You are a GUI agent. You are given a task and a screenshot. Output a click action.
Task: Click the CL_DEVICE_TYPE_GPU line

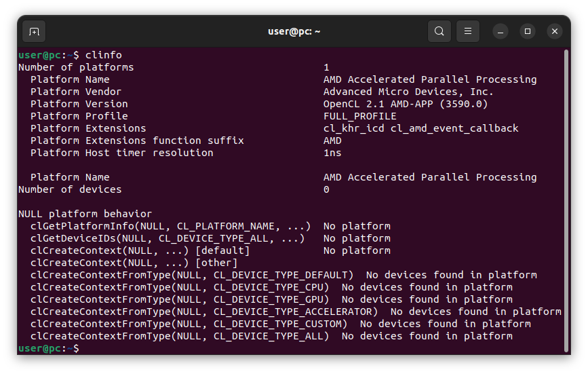pyautogui.click(x=271, y=299)
